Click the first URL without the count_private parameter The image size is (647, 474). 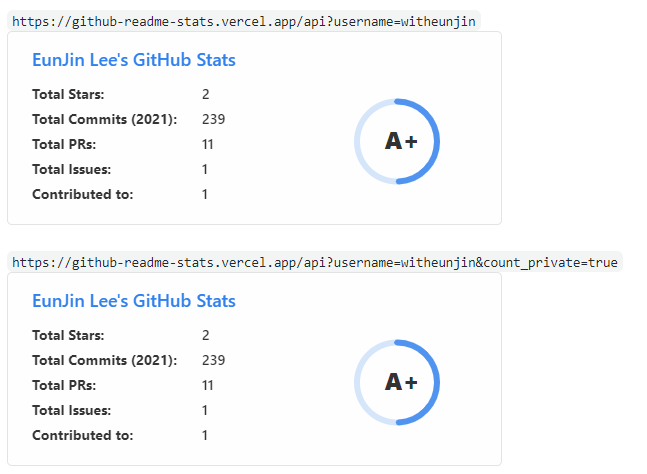(243, 21)
